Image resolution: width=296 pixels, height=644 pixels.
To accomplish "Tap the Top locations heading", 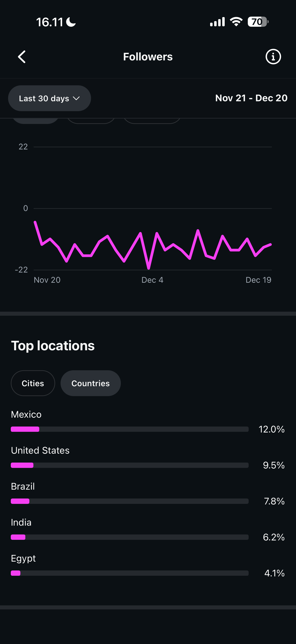I will coord(53,346).
